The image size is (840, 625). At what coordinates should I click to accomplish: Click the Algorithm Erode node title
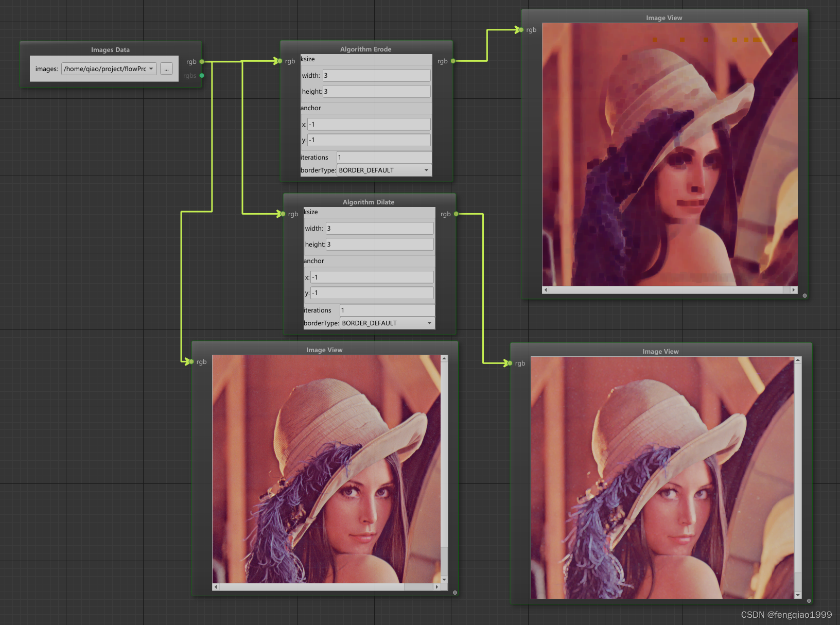pyautogui.click(x=365, y=49)
